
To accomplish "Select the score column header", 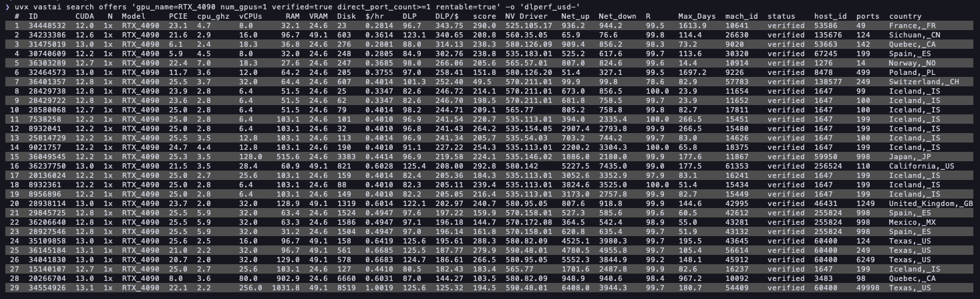I will pos(484,16).
